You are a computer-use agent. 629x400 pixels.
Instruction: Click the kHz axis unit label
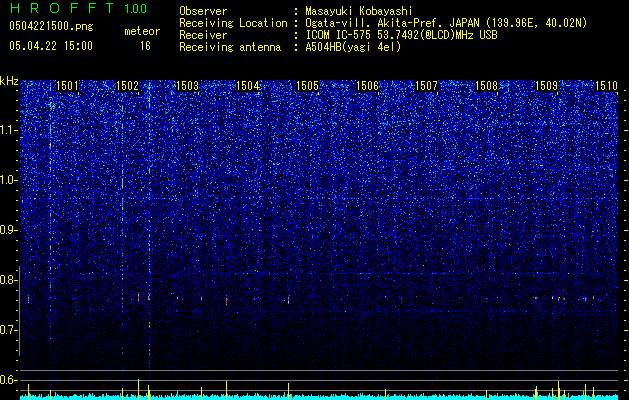tap(9, 81)
